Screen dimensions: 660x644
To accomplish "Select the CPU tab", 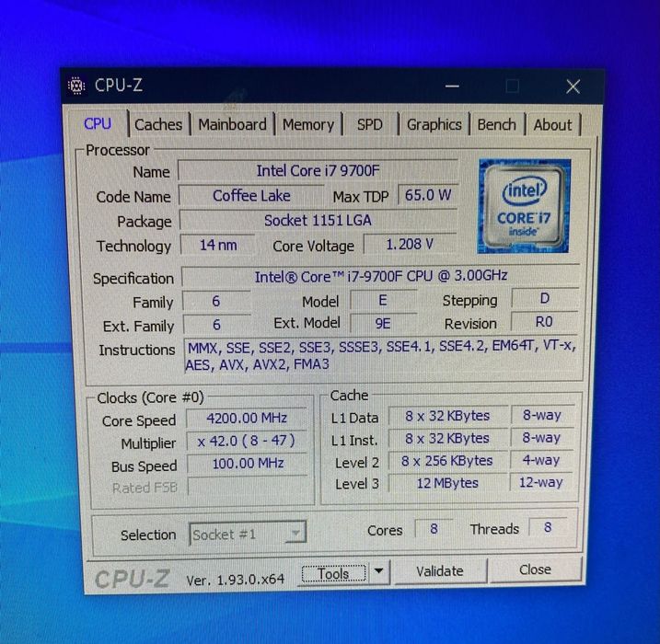I will (98, 123).
